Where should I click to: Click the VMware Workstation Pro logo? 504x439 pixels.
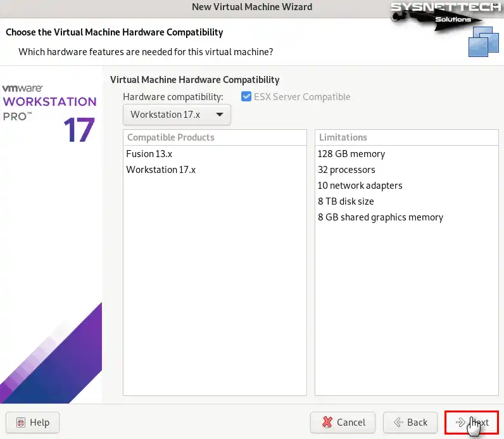49,102
